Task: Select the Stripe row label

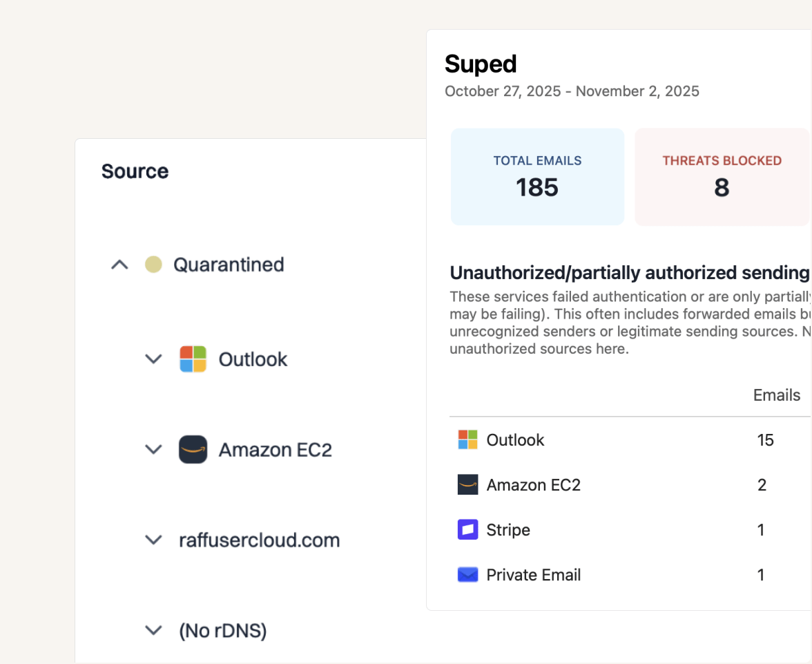Action: (508, 530)
